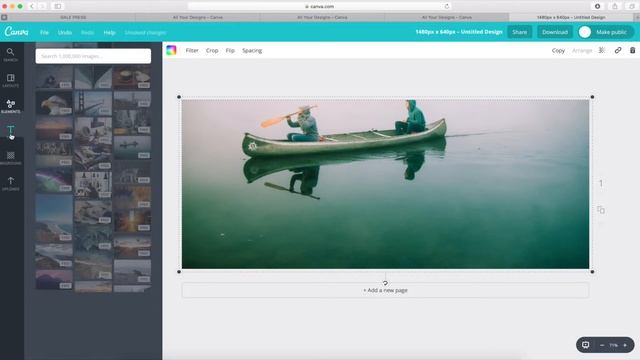Toggle Safari sidebar icon
This screenshot has width=640, height=360.
[58, 6]
